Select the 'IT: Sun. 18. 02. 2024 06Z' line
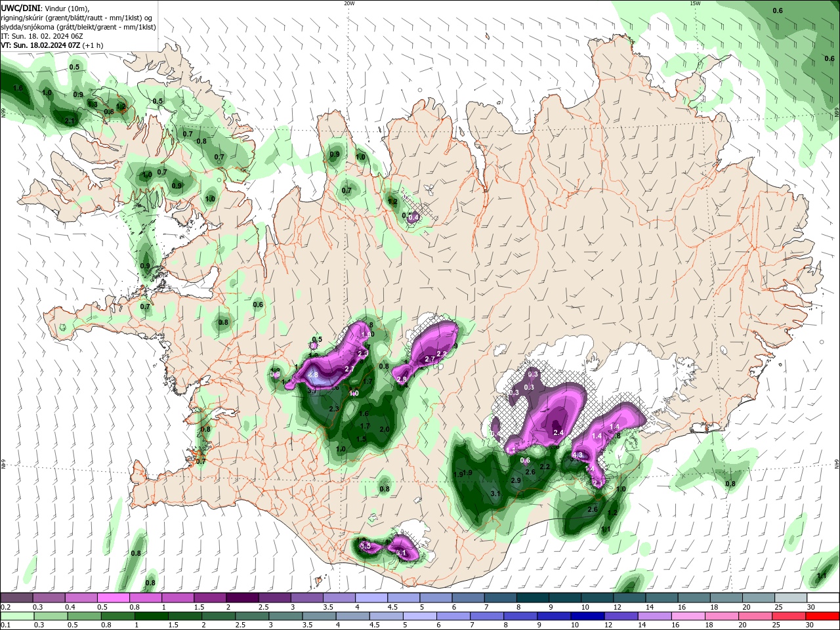Screen dimensions: 840x630 point(41,36)
